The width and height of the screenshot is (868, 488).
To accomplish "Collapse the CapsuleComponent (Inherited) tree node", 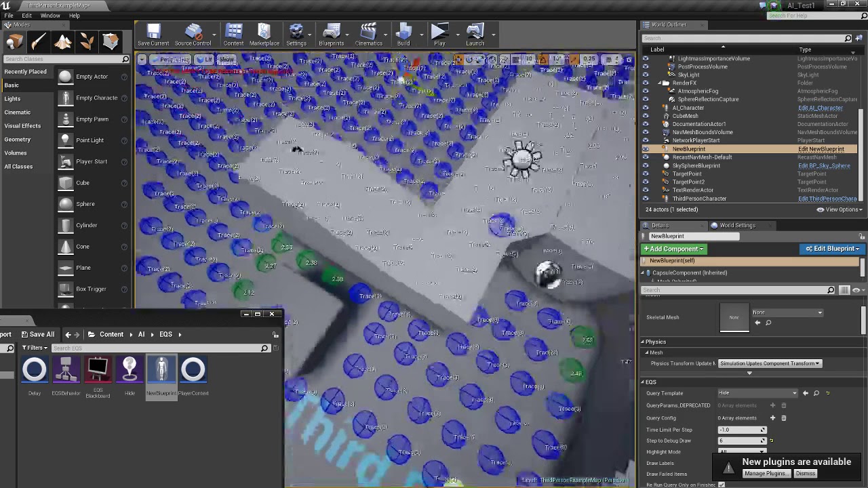I will click(x=643, y=273).
